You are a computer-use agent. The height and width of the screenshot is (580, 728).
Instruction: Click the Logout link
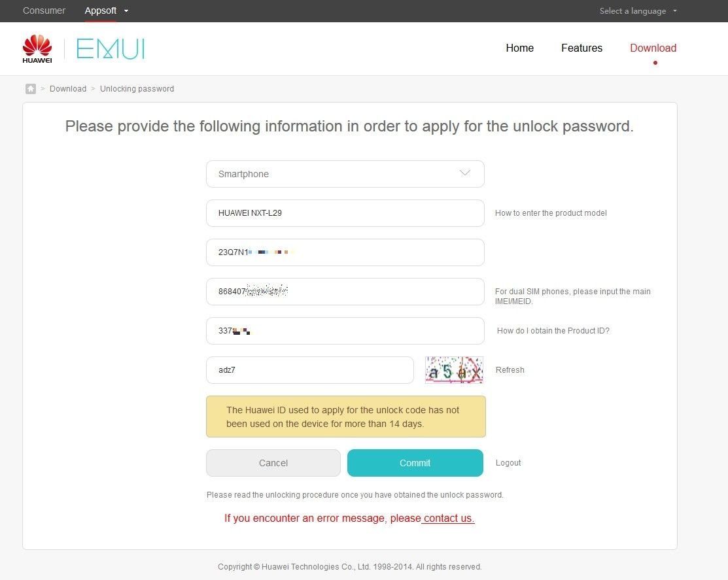pyautogui.click(x=508, y=462)
